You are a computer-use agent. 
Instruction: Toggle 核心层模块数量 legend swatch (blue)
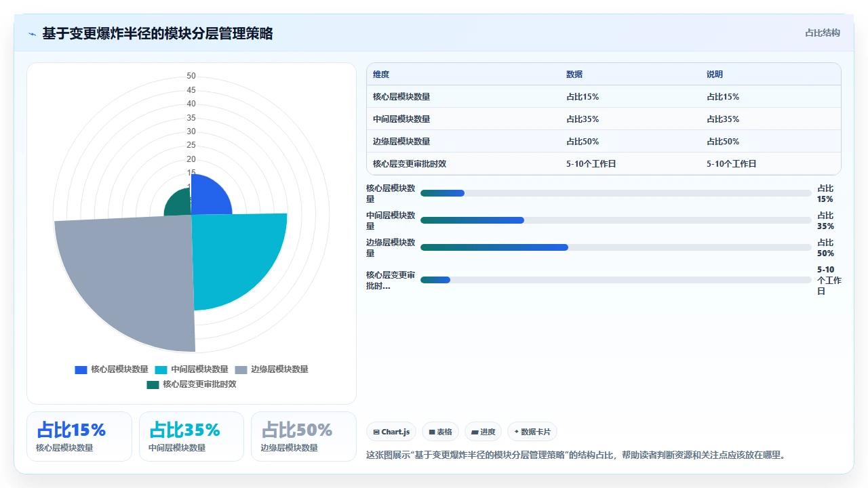pyautogui.click(x=81, y=369)
